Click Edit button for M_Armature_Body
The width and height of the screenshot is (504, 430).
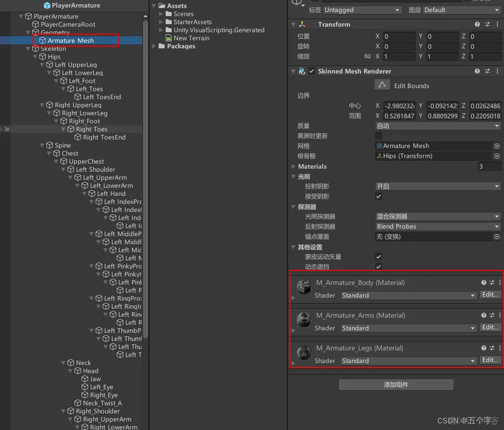pos(490,295)
